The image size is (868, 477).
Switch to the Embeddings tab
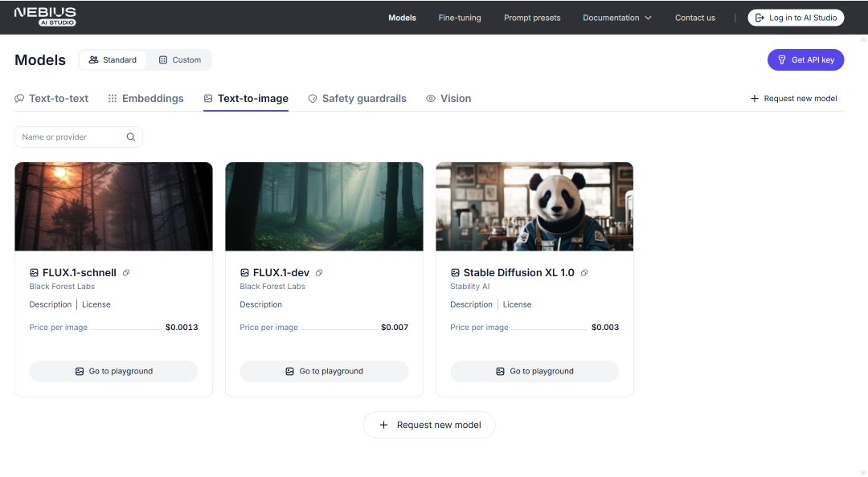[145, 99]
